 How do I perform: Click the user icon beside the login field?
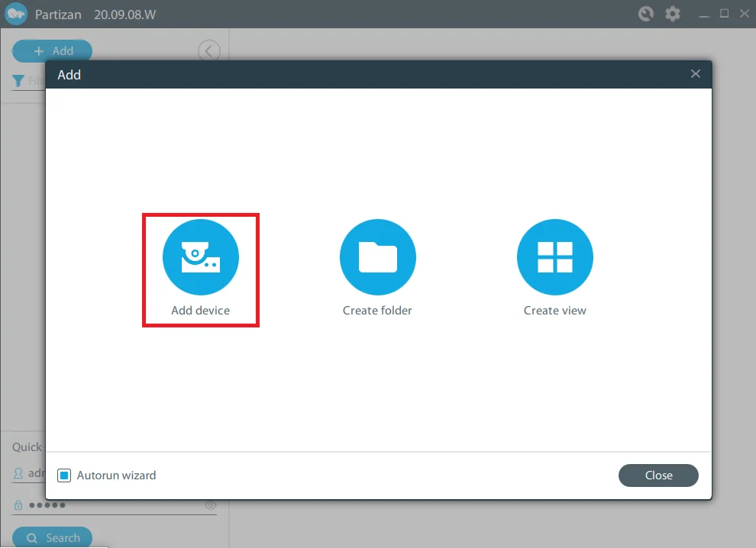click(x=18, y=473)
